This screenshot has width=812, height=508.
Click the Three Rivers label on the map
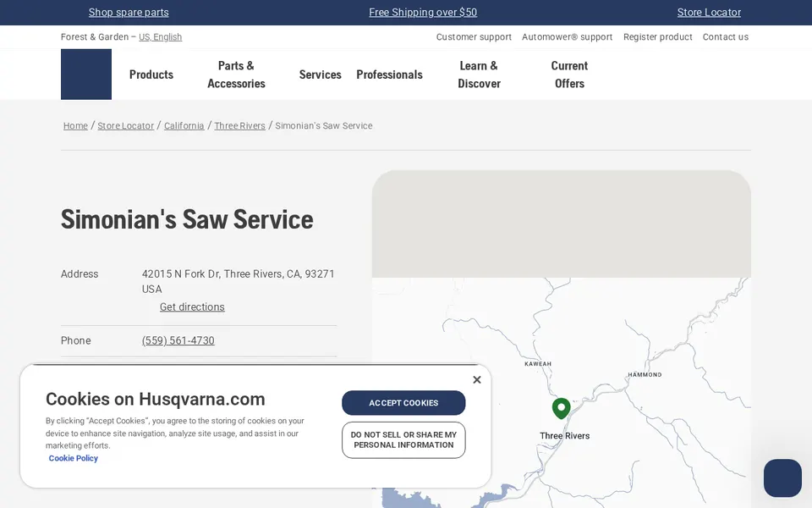coord(564,436)
